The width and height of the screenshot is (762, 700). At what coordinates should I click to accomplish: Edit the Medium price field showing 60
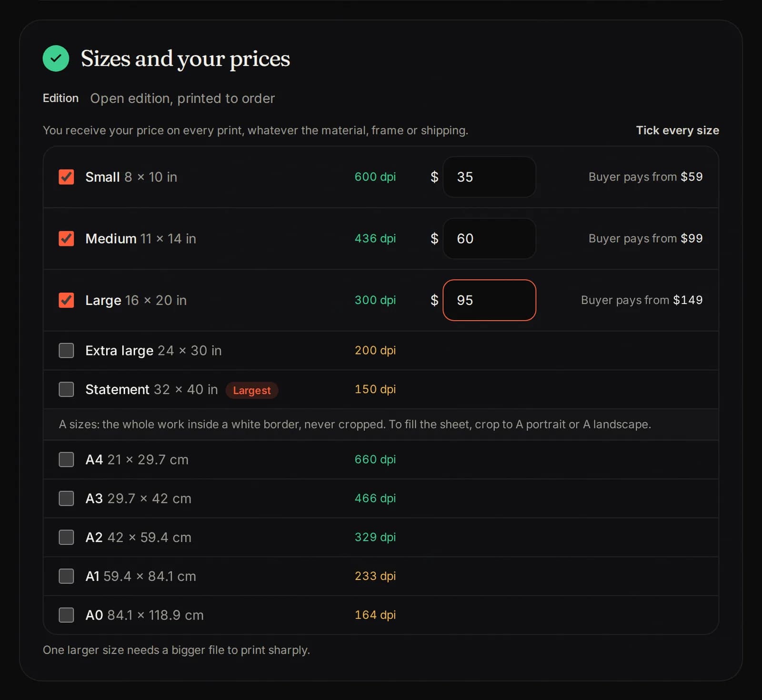tap(489, 238)
